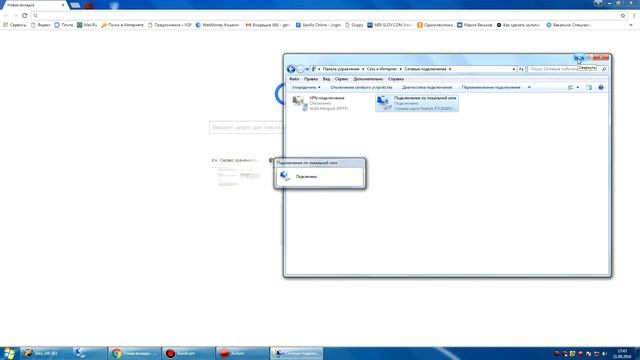Close the Новая вкладка Chrome tab

pyautogui.click(x=63, y=5)
